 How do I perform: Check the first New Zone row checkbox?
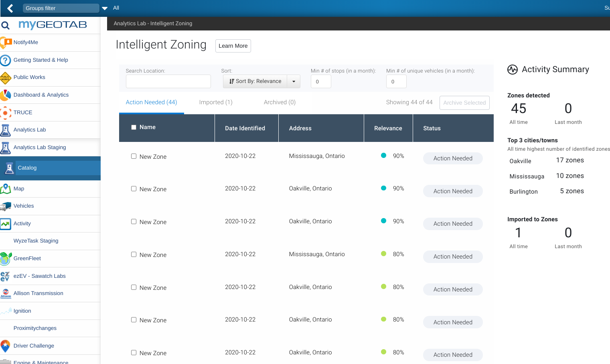pos(134,156)
